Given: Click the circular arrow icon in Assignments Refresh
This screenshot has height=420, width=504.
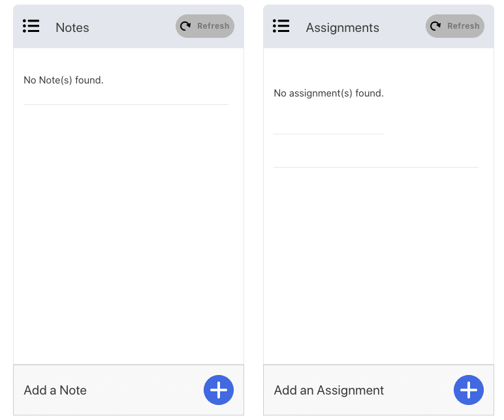Looking at the screenshot, I should coord(435,26).
